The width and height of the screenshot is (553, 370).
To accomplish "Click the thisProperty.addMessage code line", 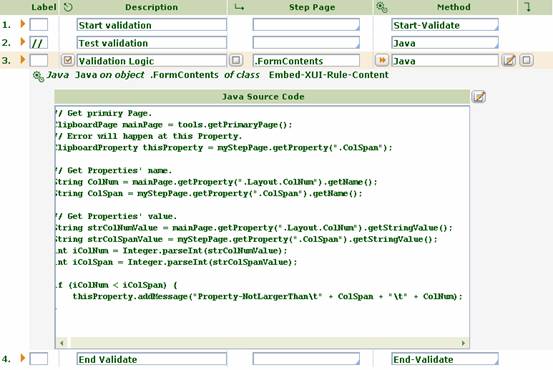I will 267,296.
